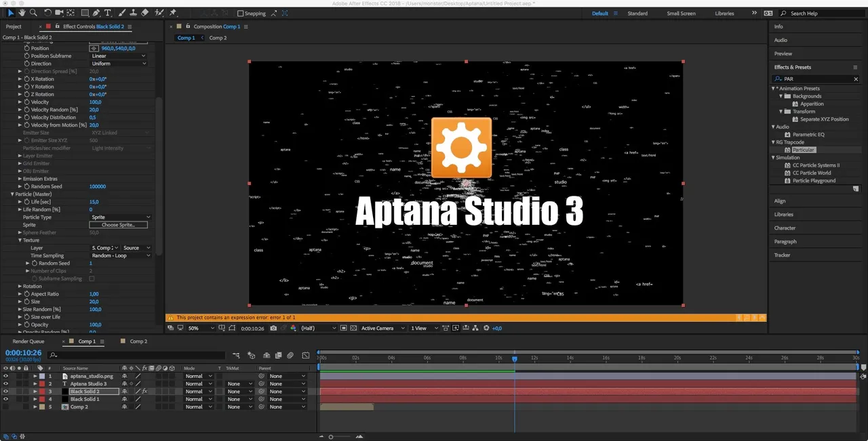Select the Roto Brush tool
The height and width of the screenshot is (441, 868).
[x=159, y=13]
